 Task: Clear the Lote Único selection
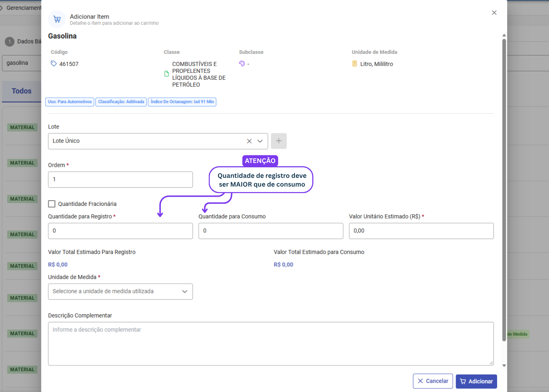coord(249,141)
